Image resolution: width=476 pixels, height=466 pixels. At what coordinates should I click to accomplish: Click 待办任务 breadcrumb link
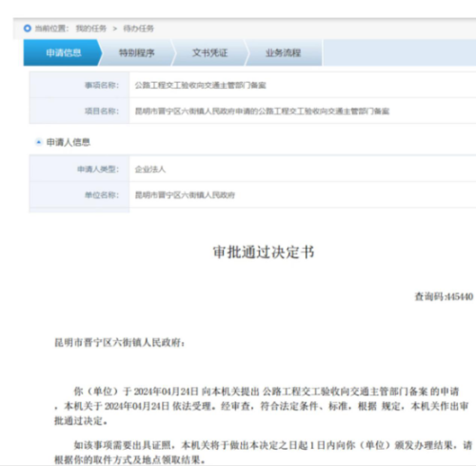pos(139,29)
